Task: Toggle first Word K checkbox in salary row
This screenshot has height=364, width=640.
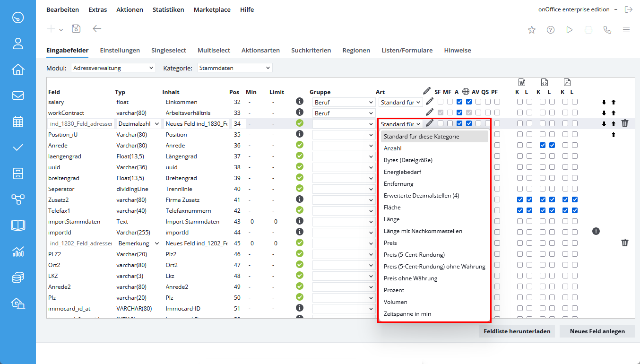Action: click(520, 102)
